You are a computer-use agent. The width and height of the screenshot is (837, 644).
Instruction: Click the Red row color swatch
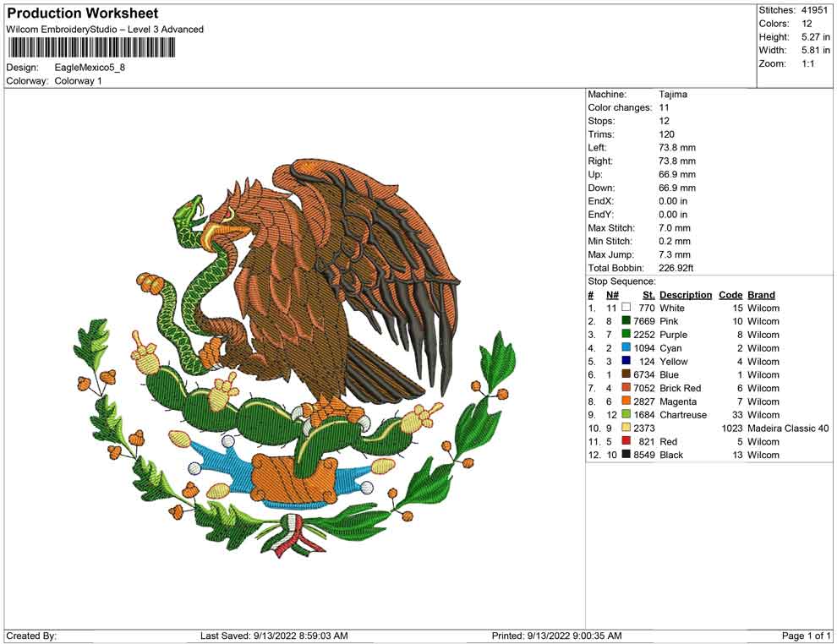626,440
